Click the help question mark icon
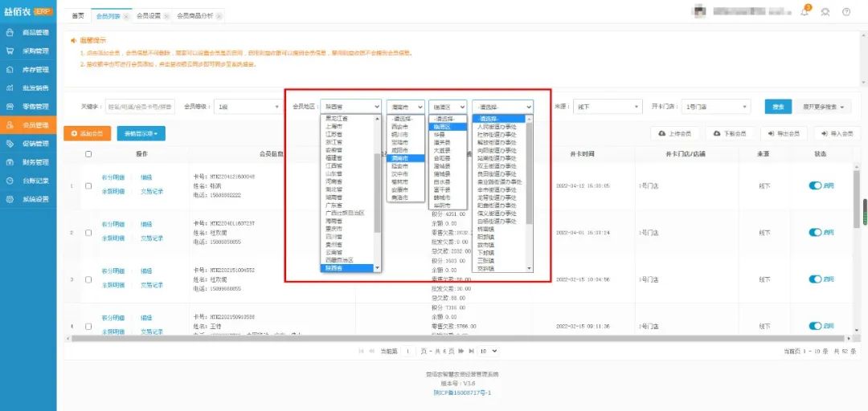Image resolution: width=868 pixels, height=411 pixels. click(x=846, y=12)
